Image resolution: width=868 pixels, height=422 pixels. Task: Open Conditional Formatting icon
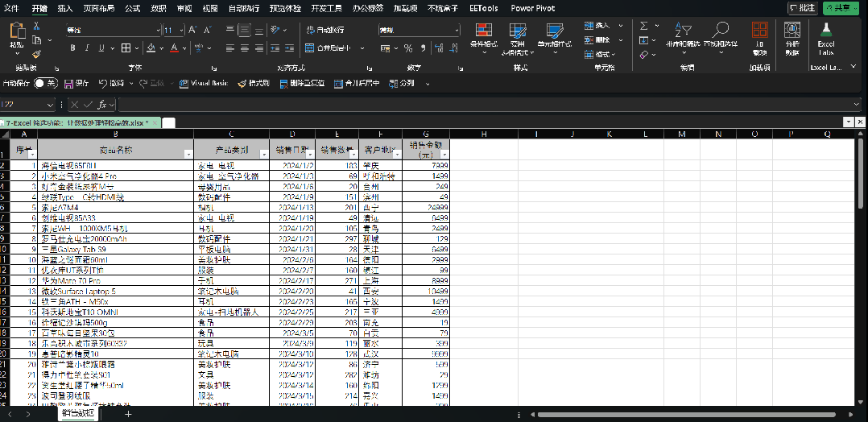point(484,30)
